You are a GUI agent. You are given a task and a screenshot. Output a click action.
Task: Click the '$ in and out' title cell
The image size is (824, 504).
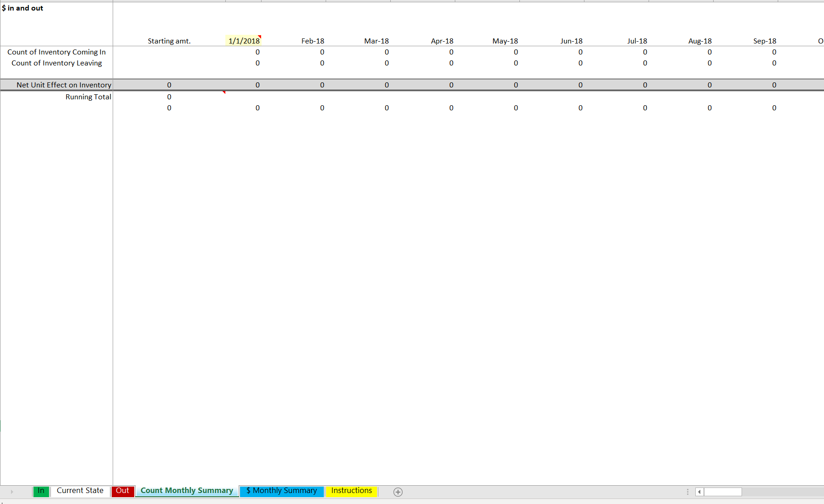(22, 8)
